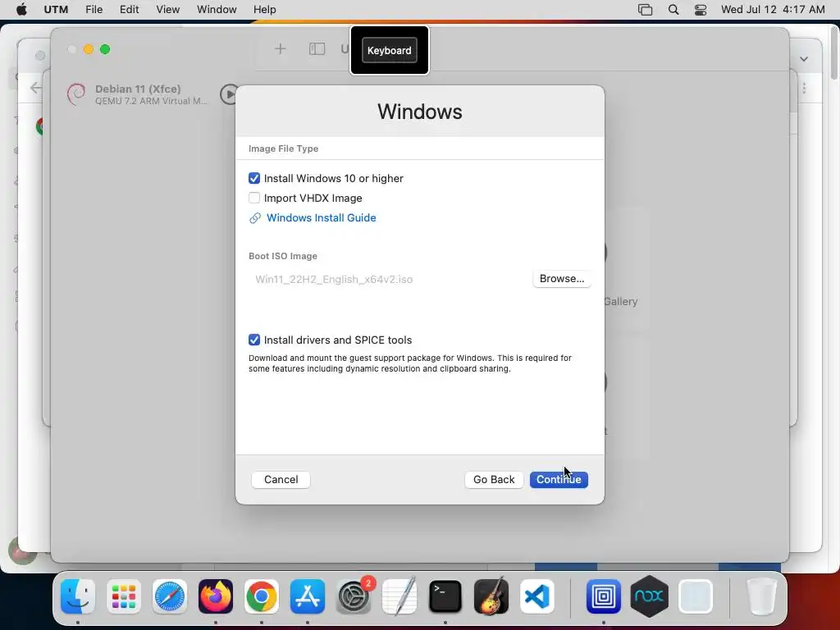Click the Debian swirl logo icon

click(x=76, y=94)
